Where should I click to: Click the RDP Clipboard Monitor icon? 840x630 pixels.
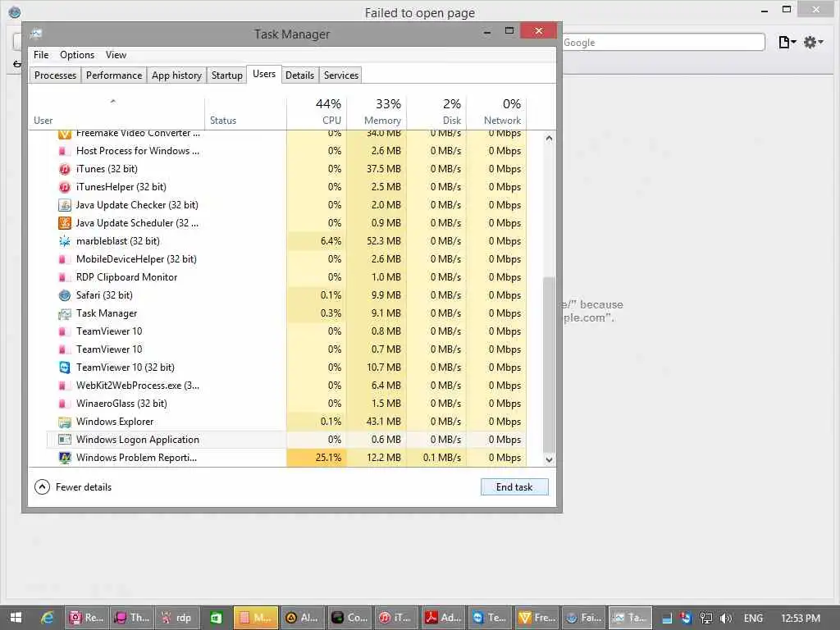point(62,277)
